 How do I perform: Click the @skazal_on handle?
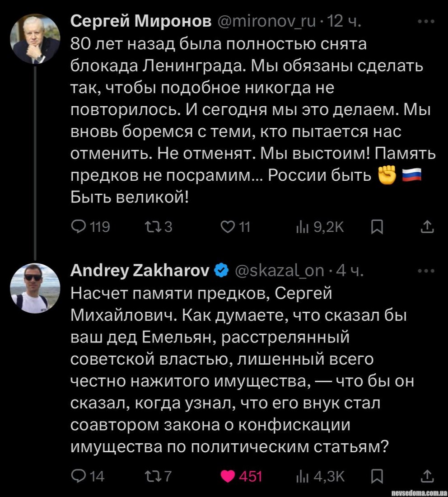(x=280, y=271)
